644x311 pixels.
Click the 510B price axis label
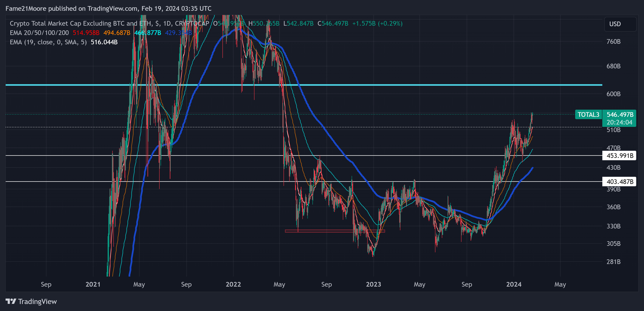pos(613,130)
